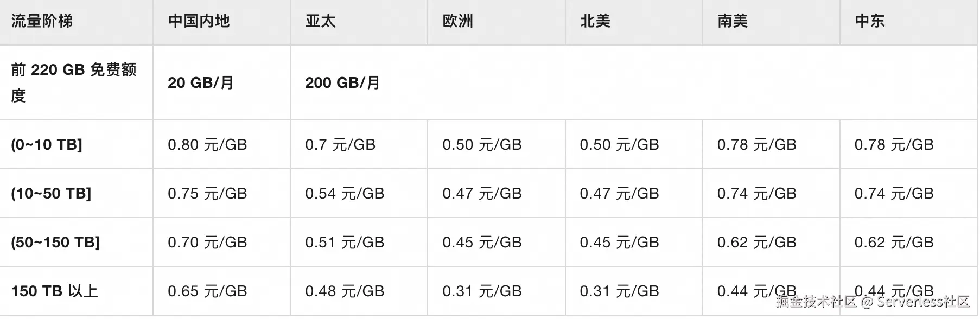Click the 北美 header cell
The image size is (980, 319).
point(595,21)
